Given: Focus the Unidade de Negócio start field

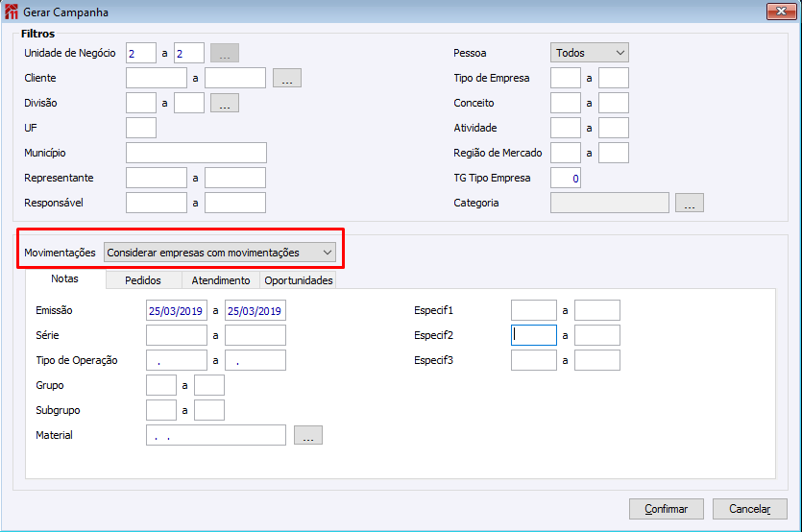Looking at the screenshot, I should pyautogui.click(x=141, y=53).
